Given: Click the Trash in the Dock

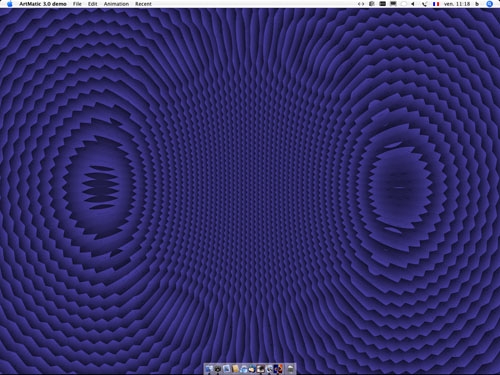Looking at the screenshot, I should click(x=291, y=369).
